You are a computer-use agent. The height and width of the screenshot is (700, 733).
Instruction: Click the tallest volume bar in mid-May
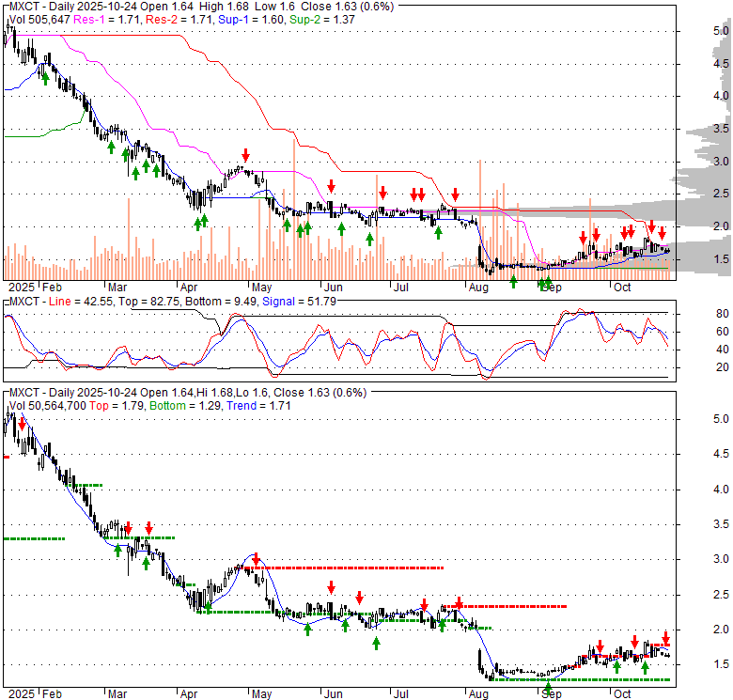coord(294,210)
